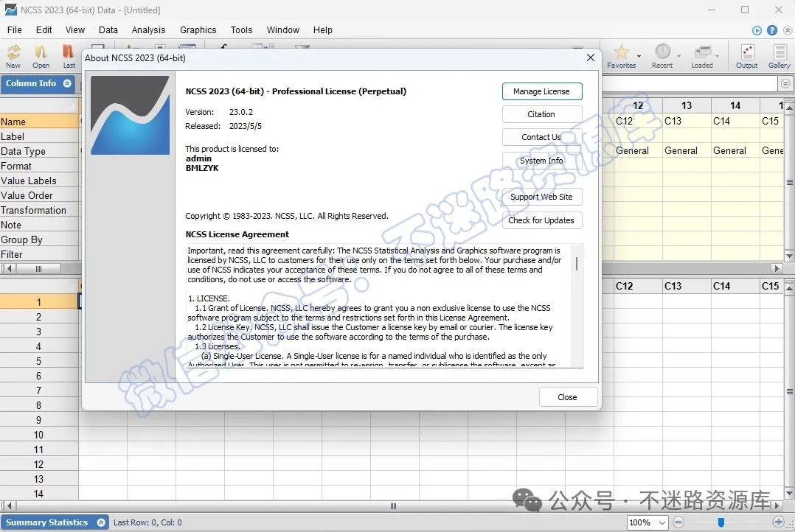
Task: Select the Value Labels row
Action: tap(40, 181)
